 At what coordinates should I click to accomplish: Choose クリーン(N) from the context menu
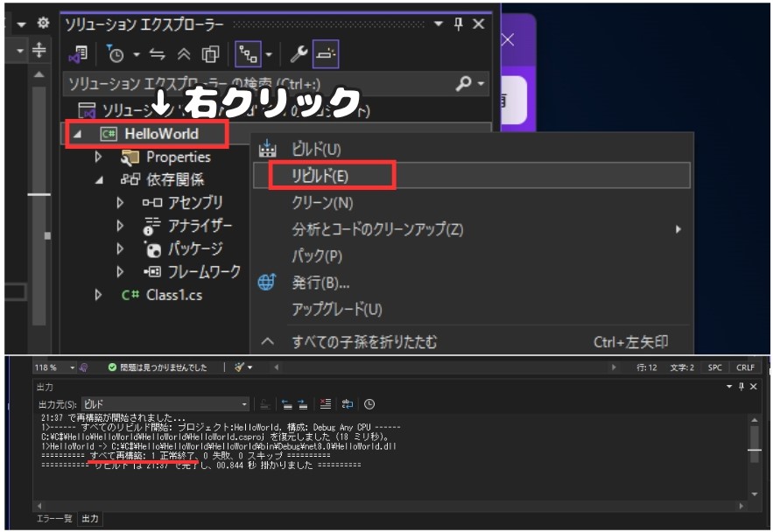tap(472, 202)
